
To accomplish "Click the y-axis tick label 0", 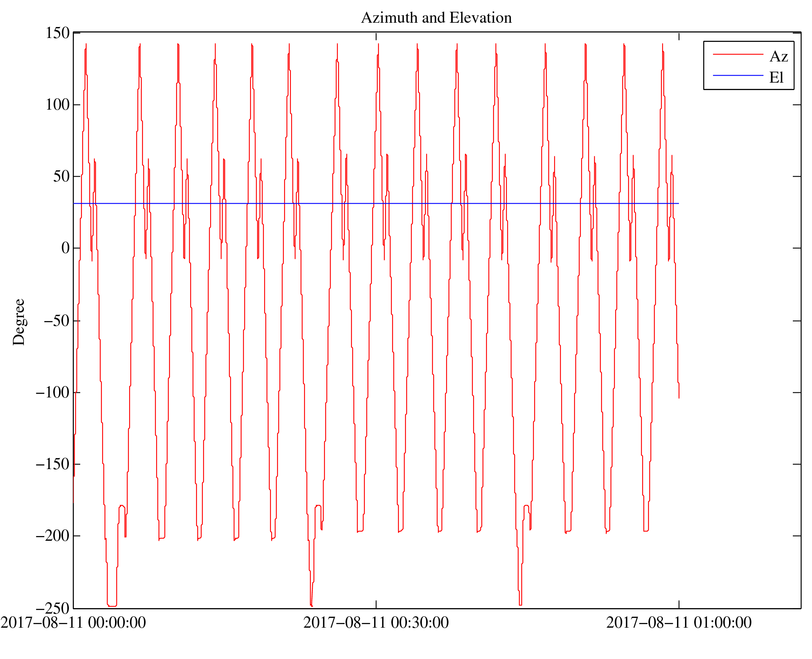I will coord(66,248).
